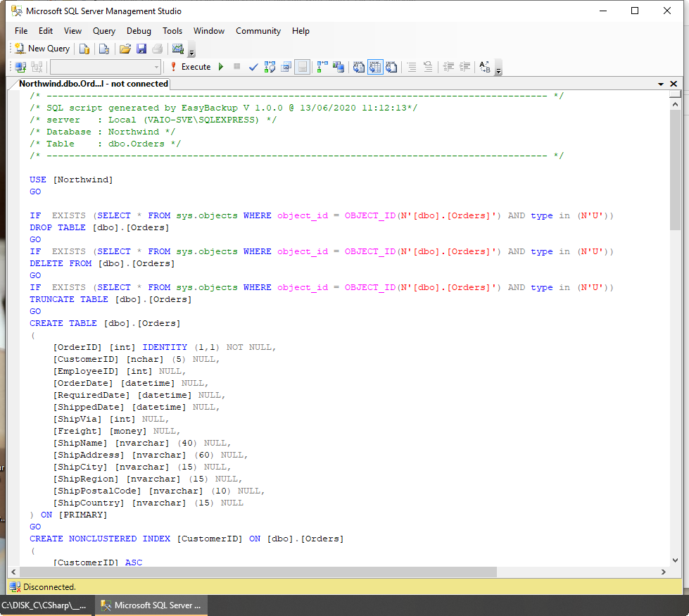Specify Values for Template Parameters icon
The image size is (689, 616).
485,67
